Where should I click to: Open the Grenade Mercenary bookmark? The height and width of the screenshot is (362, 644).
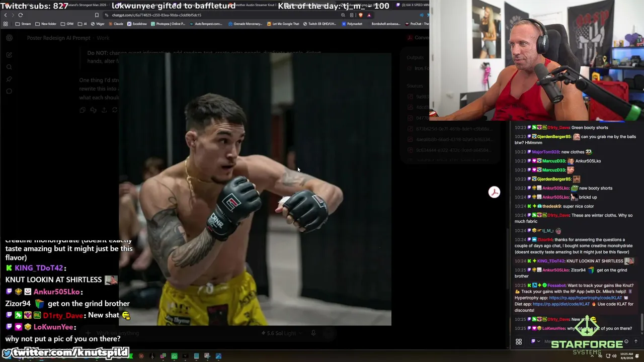pyautogui.click(x=246, y=24)
